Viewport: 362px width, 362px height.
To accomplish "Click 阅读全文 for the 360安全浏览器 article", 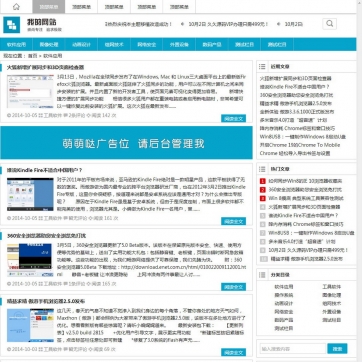I will 233,287.
